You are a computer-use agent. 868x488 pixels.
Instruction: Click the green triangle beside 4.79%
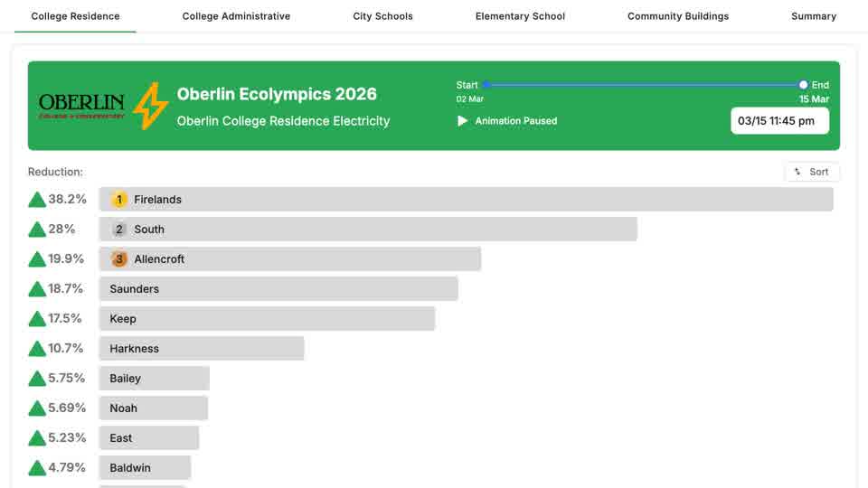[x=37, y=469]
